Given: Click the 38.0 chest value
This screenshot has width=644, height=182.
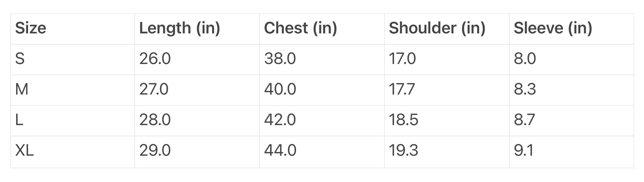Looking at the screenshot, I should point(280,59).
